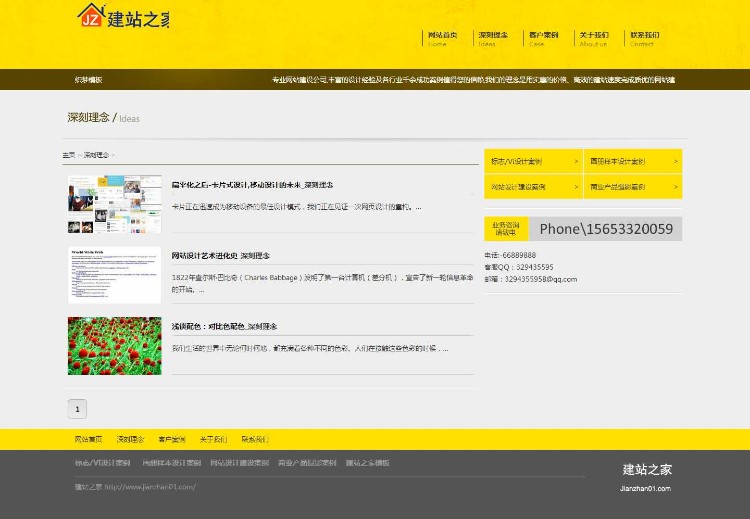Open 建站之家模板 link in dark footer
This screenshot has height=519, width=750.
368,463
